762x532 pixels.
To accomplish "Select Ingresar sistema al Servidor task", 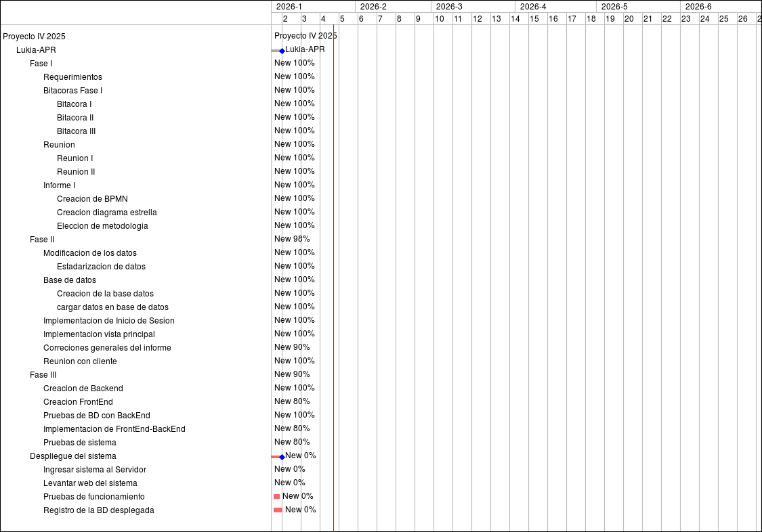I will (94, 470).
